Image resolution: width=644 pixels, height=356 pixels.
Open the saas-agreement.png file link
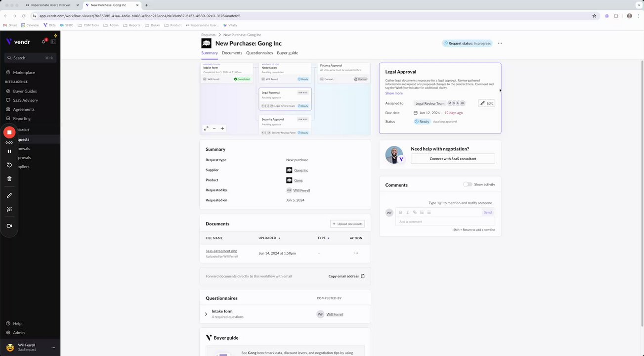point(221,251)
